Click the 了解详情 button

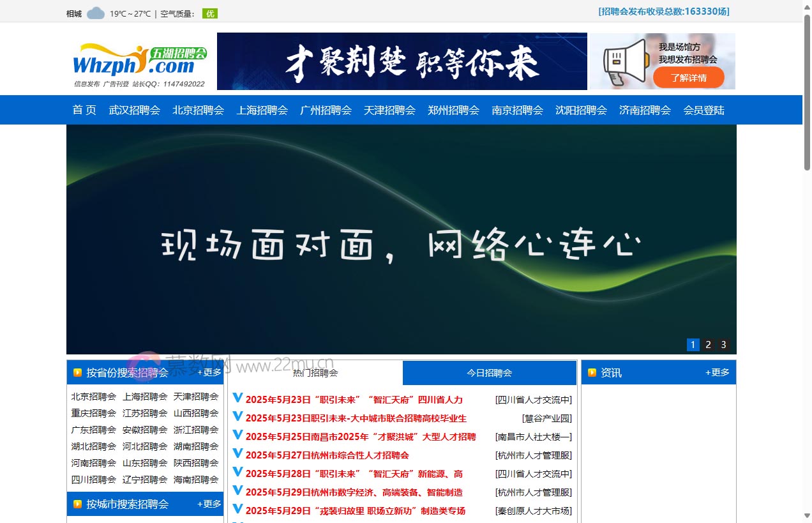tap(689, 78)
